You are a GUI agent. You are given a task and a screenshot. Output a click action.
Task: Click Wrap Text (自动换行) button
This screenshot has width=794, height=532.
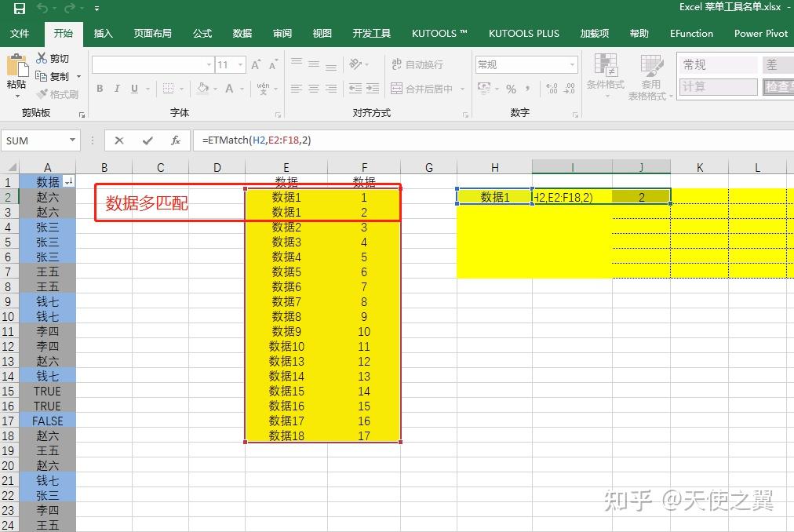[x=417, y=64]
